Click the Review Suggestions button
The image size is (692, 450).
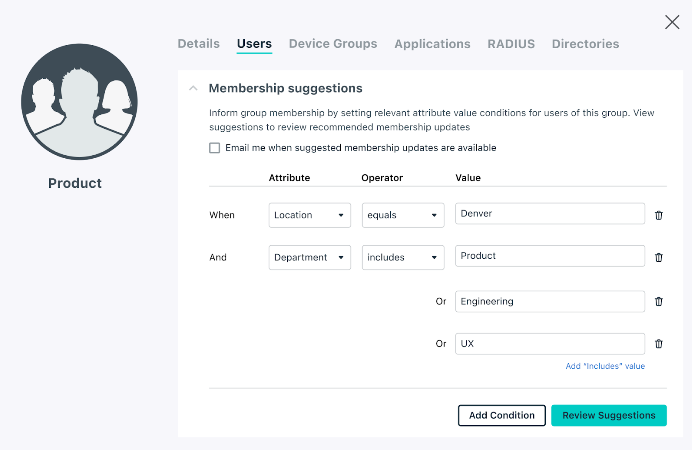point(608,415)
